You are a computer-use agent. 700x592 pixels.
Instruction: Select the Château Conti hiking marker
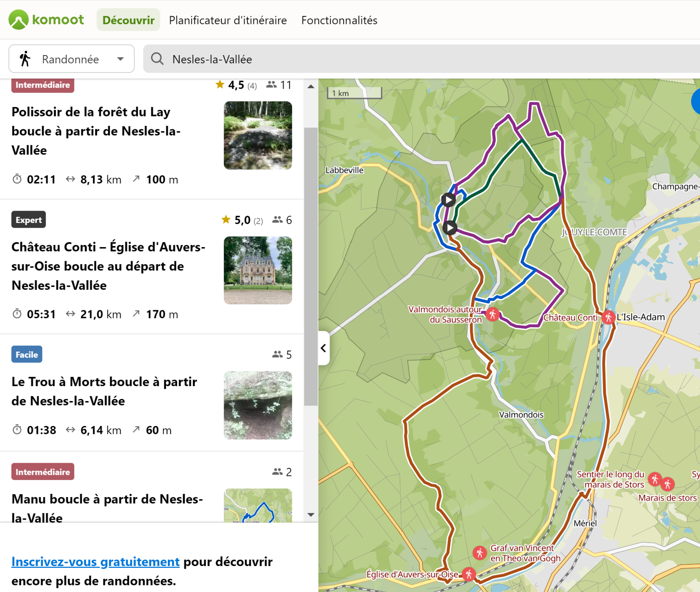608,317
